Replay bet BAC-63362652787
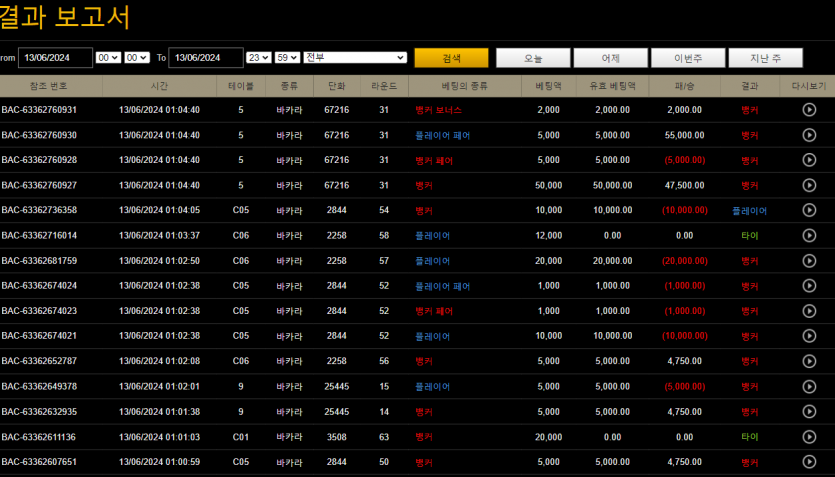Viewport: 835px width, 477px height. (809, 361)
